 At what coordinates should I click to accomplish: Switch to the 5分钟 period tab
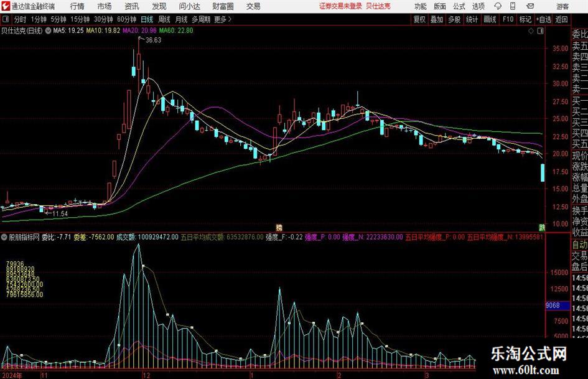click(x=58, y=19)
